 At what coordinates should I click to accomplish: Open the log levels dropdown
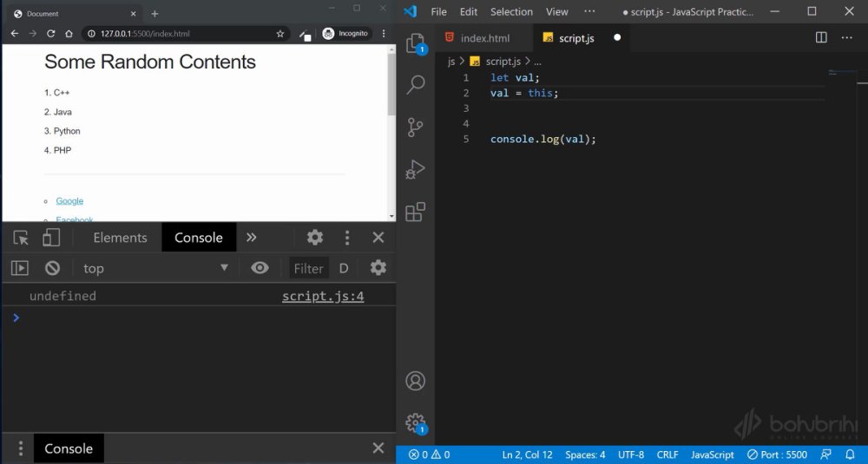pyautogui.click(x=344, y=268)
